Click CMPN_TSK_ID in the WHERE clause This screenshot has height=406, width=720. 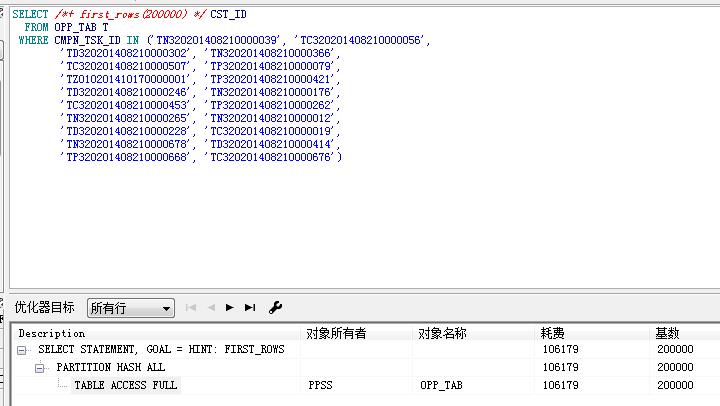pos(87,40)
